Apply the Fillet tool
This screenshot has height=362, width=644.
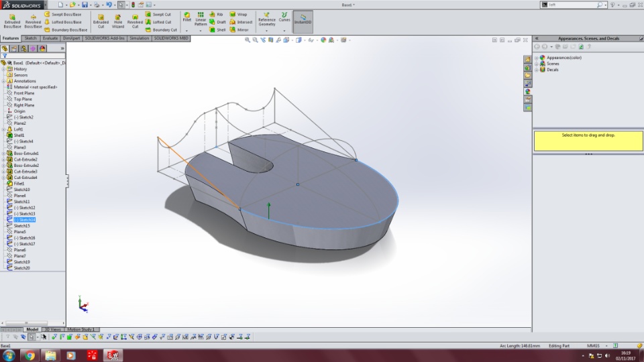(x=187, y=17)
